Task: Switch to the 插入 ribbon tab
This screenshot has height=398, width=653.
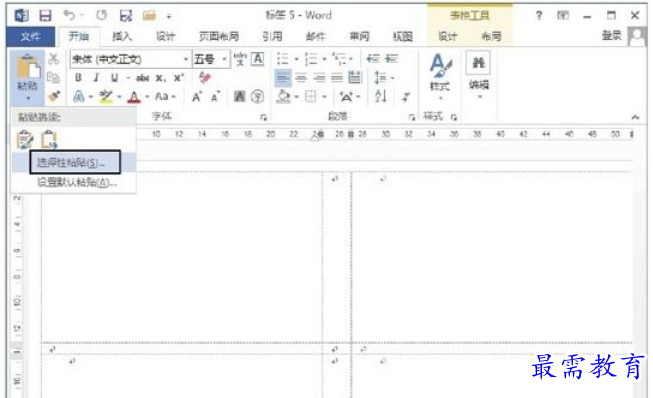Action: (x=122, y=37)
